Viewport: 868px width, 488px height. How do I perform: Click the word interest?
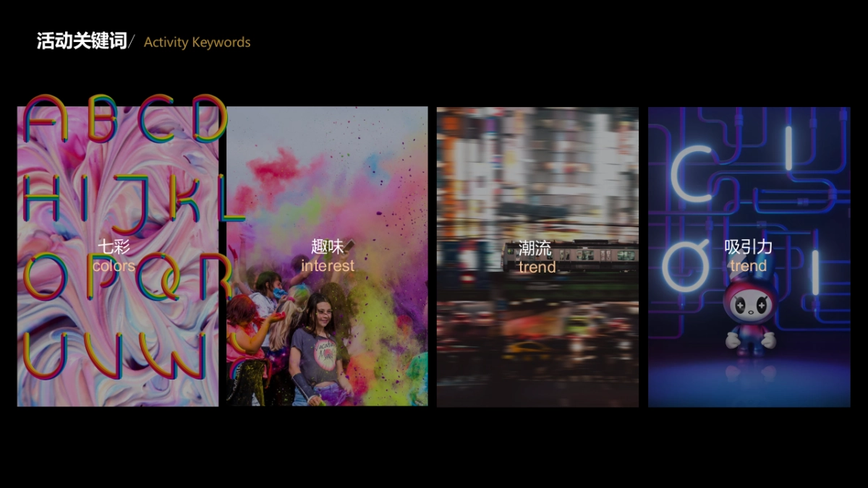tap(327, 265)
